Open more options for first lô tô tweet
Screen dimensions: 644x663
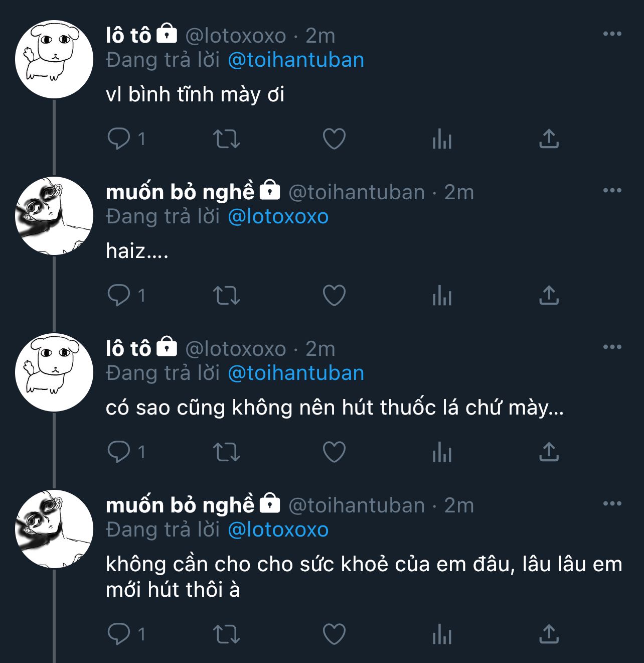[612, 34]
